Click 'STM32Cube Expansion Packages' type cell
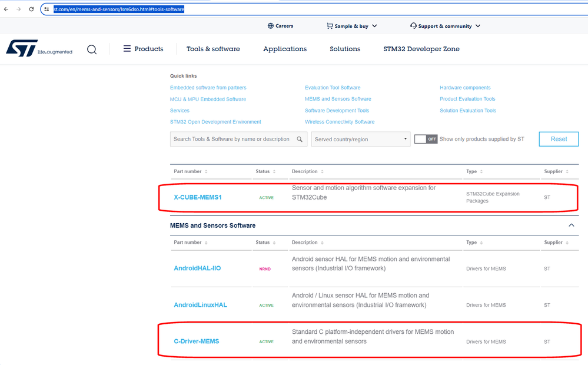This screenshot has width=588, height=365. click(x=493, y=197)
